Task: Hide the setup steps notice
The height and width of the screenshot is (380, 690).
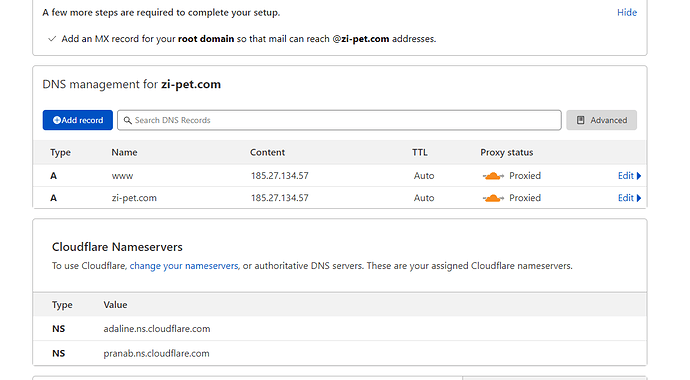Action: click(x=627, y=12)
